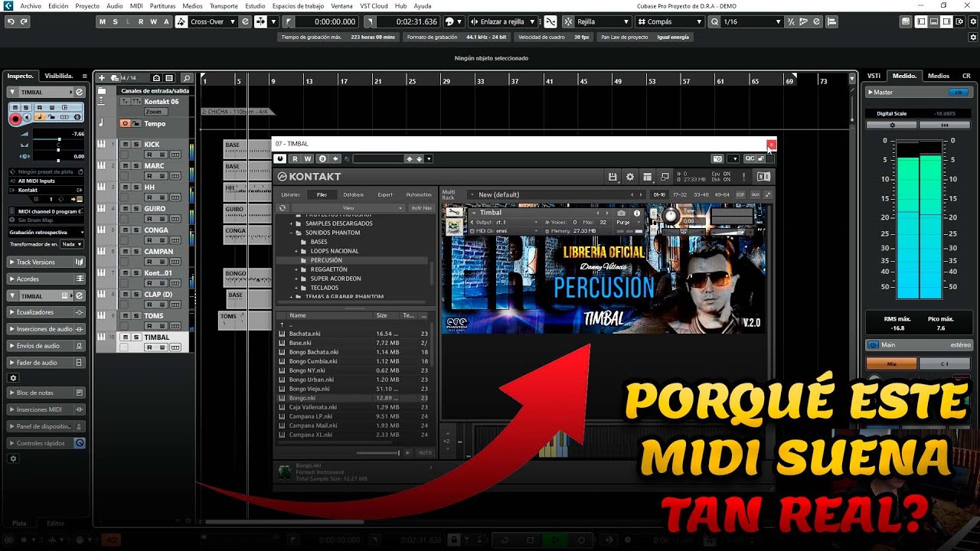Image resolution: width=980 pixels, height=551 pixels.
Task: Select the CAMPAN track
Action: pyautogui.click(x=158, y=251)
